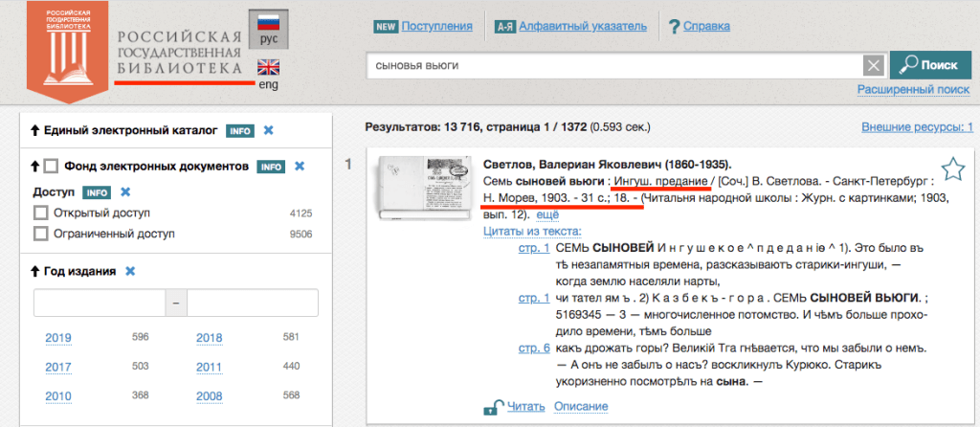Image resolution: width=980 pixels, height=427 pixels.
Task: Click INFO badge next to Единый электронный каталог
Action: (240, 130)
